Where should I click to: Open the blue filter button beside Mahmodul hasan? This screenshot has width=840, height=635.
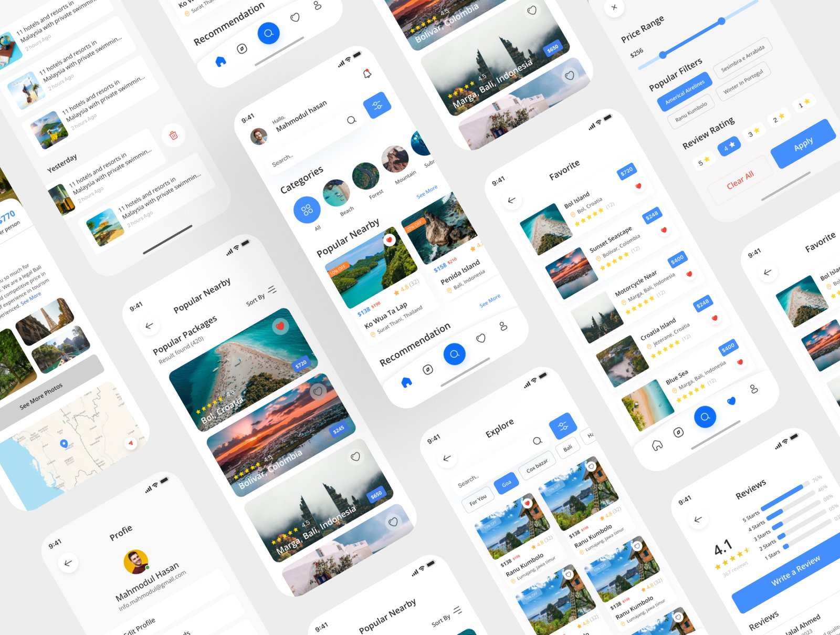point(377,105)
